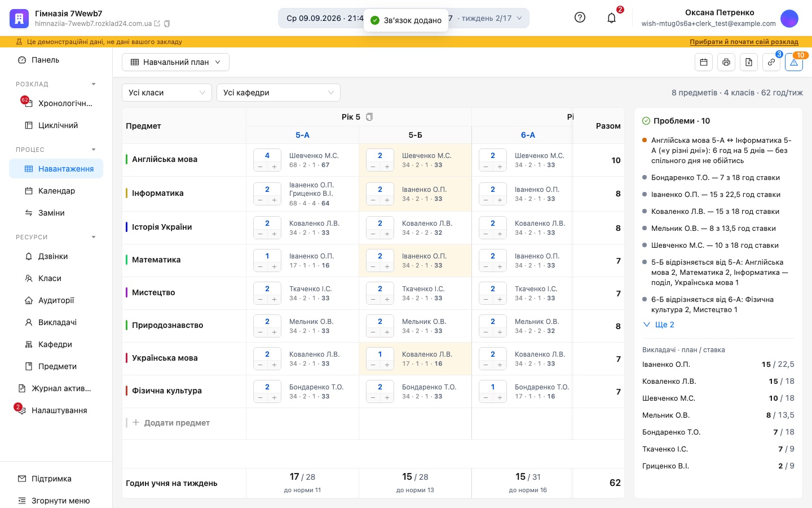Expand Ще 2 more problems
This screenshot has width=812, height=508.
pos(659,325)
